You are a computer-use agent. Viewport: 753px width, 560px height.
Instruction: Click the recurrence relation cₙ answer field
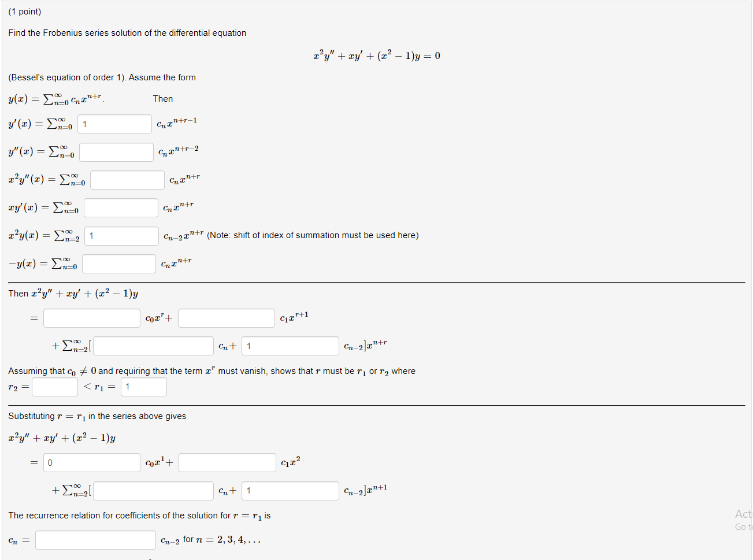point(95,540)
